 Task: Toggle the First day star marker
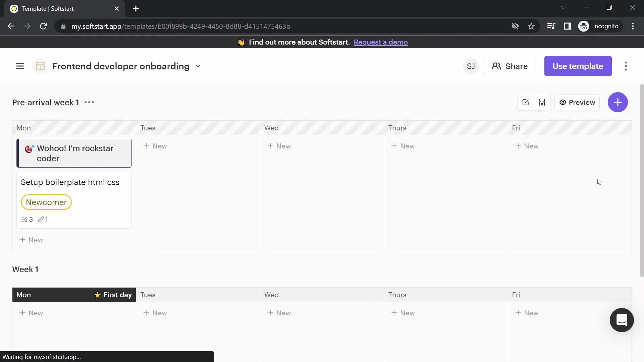97,295
